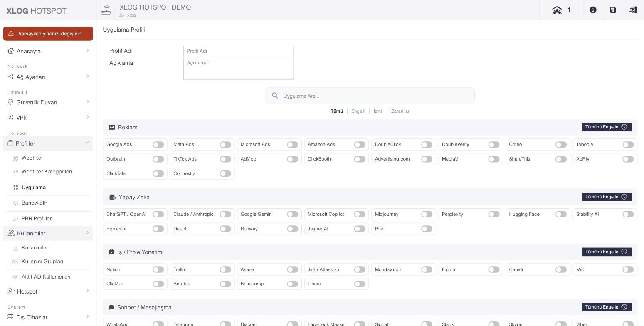The width and height of the screenshot is (644, 326).
Task: Block all apps in Reklam category
Action: [x=607, y=127]
